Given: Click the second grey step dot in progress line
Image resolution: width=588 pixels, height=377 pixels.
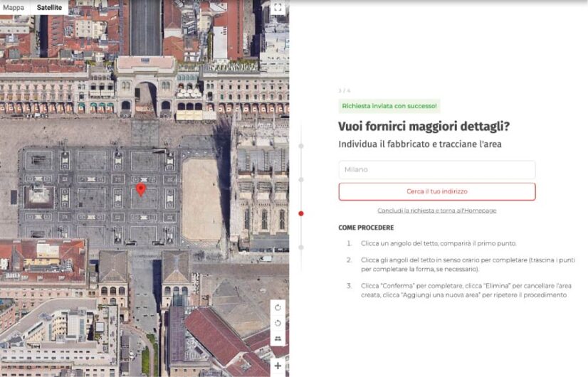Looking at the screenshot, I should tap(301, 179).
